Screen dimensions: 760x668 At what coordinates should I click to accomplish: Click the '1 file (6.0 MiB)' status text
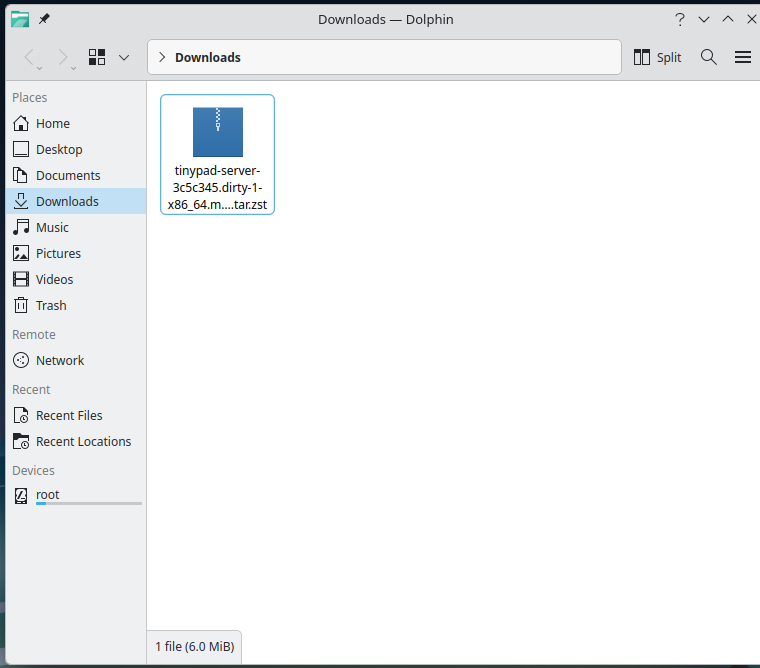tap(194, 647)
